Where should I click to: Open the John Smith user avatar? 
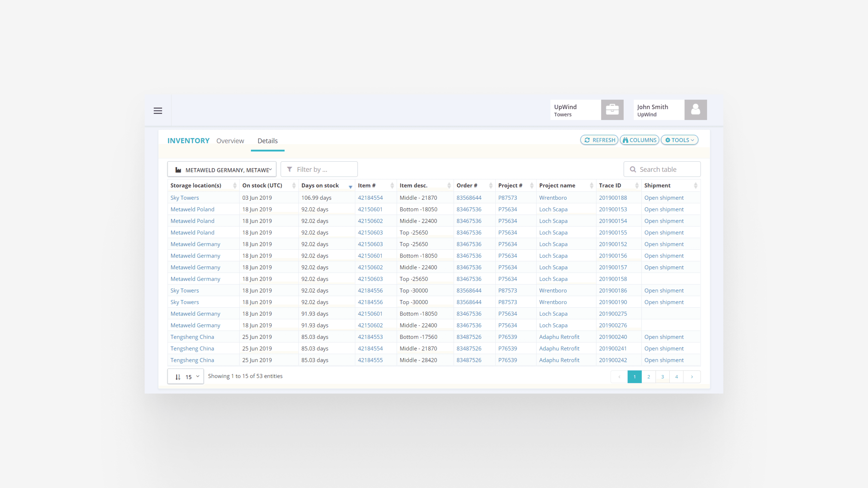[695, 110]
